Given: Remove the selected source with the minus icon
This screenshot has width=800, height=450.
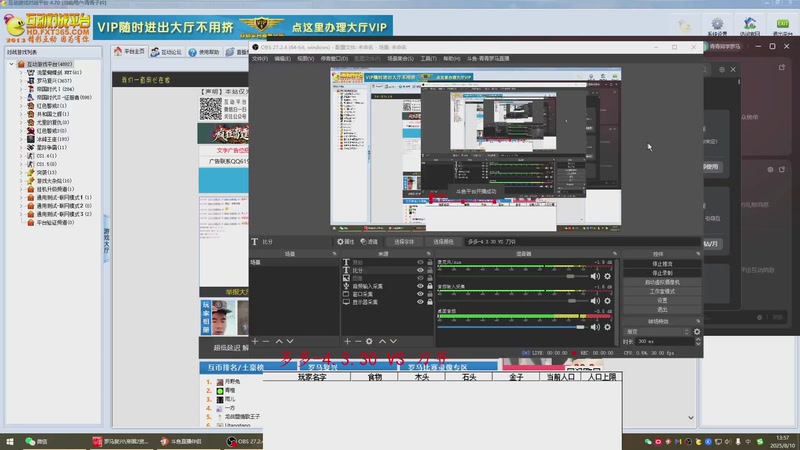Looking at the screenshot, I should (358, 341).
